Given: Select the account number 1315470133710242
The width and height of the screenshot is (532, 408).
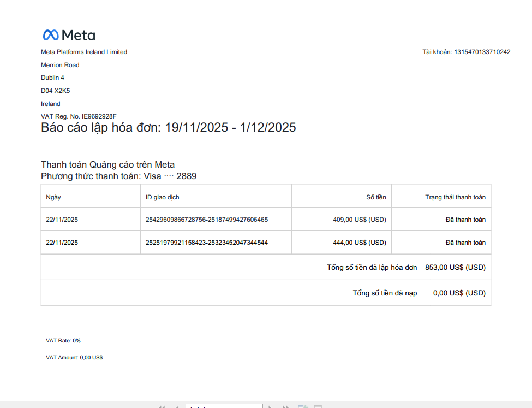Looking at the screenshot, I should click(x=482, y=52).
